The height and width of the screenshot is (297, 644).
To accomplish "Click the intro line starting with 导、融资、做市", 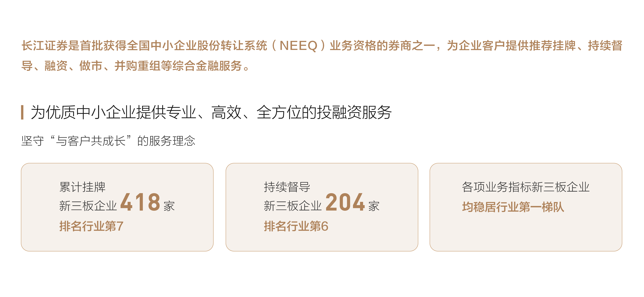I will (x=135, y=66).
